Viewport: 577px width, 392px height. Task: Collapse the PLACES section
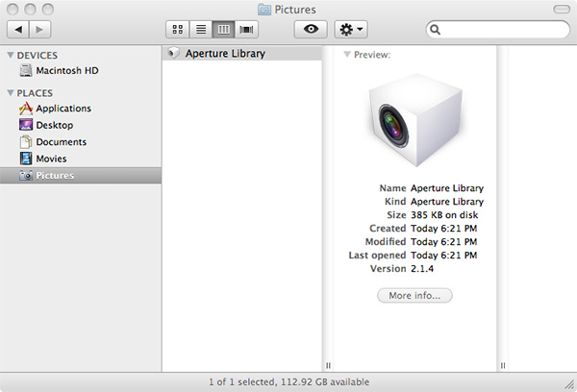click(11, 92)
